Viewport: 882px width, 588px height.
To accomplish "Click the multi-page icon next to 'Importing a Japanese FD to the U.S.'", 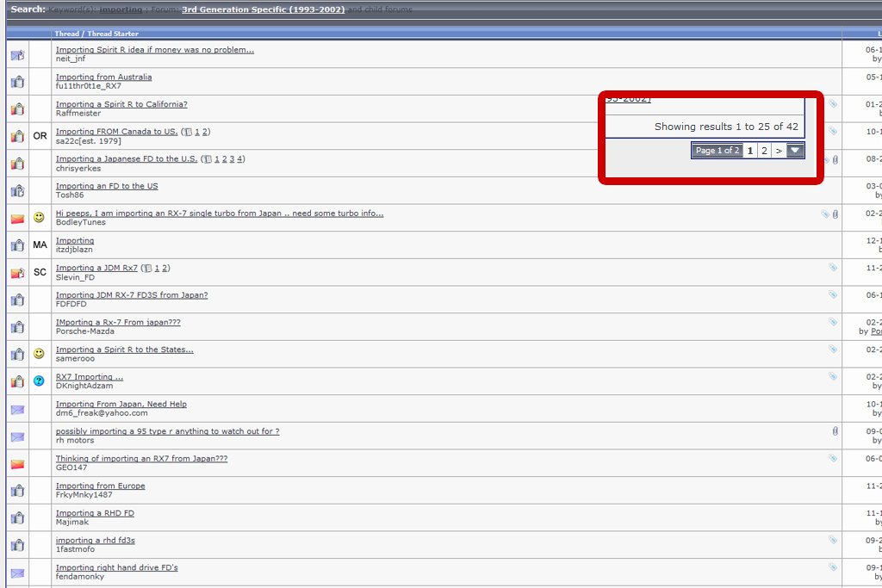I will click(x=208, y=159).
